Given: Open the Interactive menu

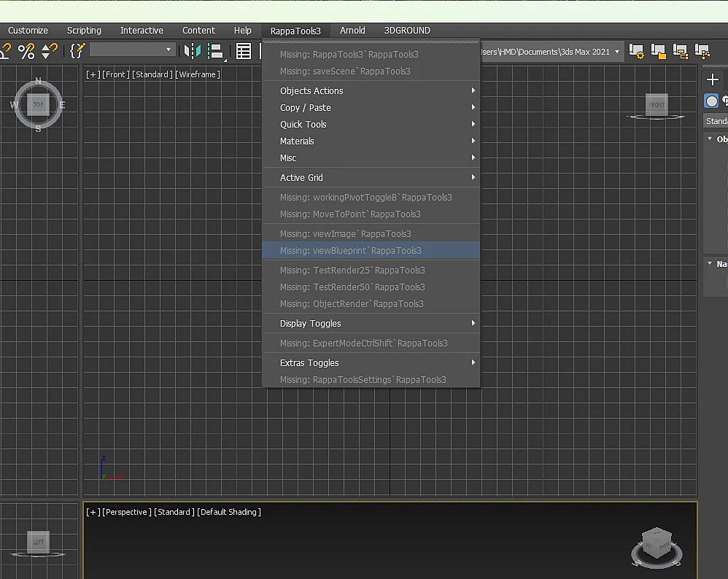Looking at the screenshot, I should coord(142,30).
